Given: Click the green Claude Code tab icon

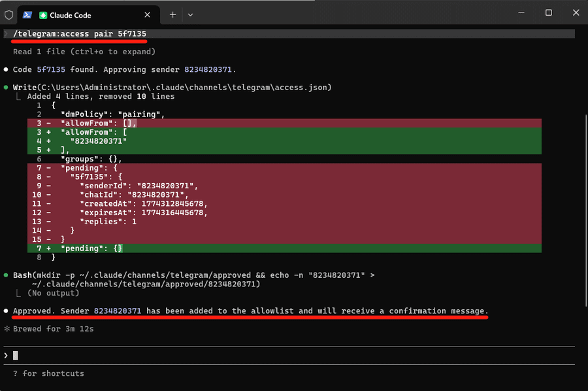Looking at the screenshot, I should [43, 16].
